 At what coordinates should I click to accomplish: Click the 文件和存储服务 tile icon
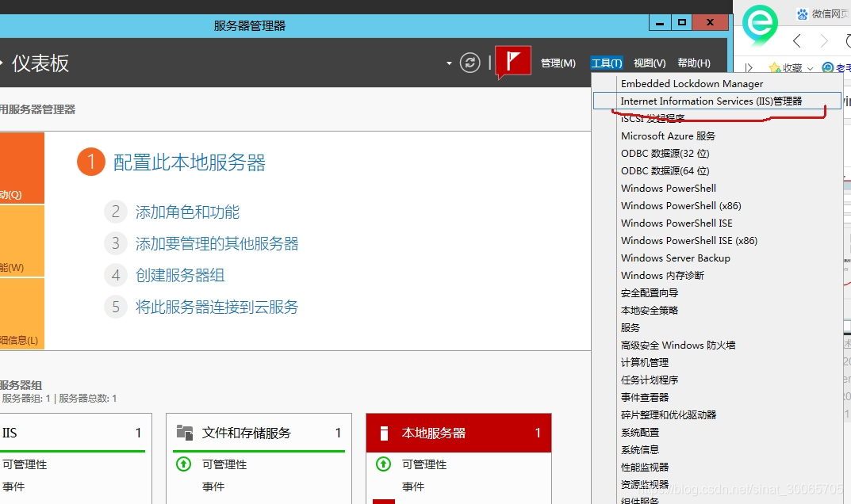(185, 433)
